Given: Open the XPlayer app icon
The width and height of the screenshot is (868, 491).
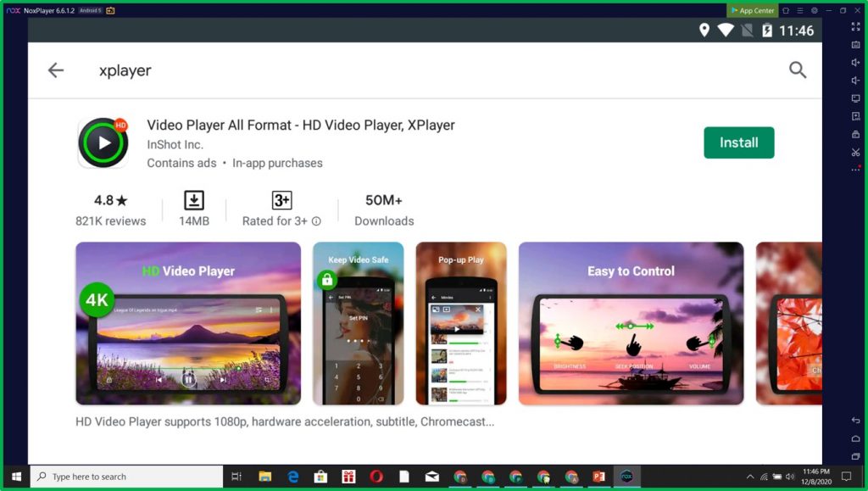Looking at the screenshot, I should [103, 142].
